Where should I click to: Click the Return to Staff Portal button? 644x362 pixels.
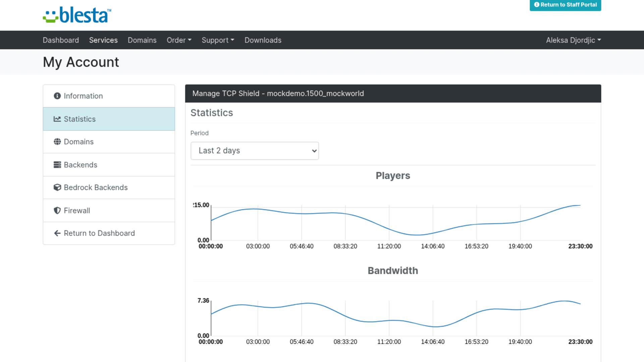pos(566,5)
